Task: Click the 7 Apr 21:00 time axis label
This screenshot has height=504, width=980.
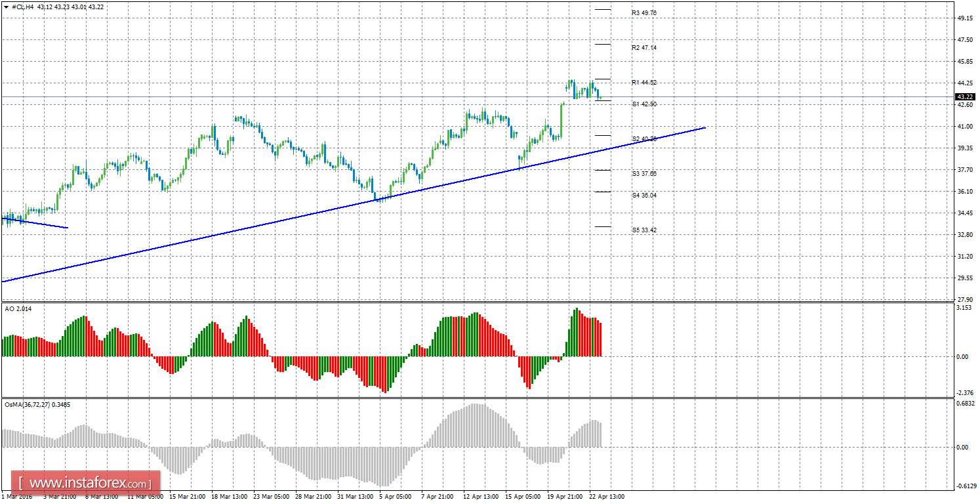Action: [x=438, y=497]
